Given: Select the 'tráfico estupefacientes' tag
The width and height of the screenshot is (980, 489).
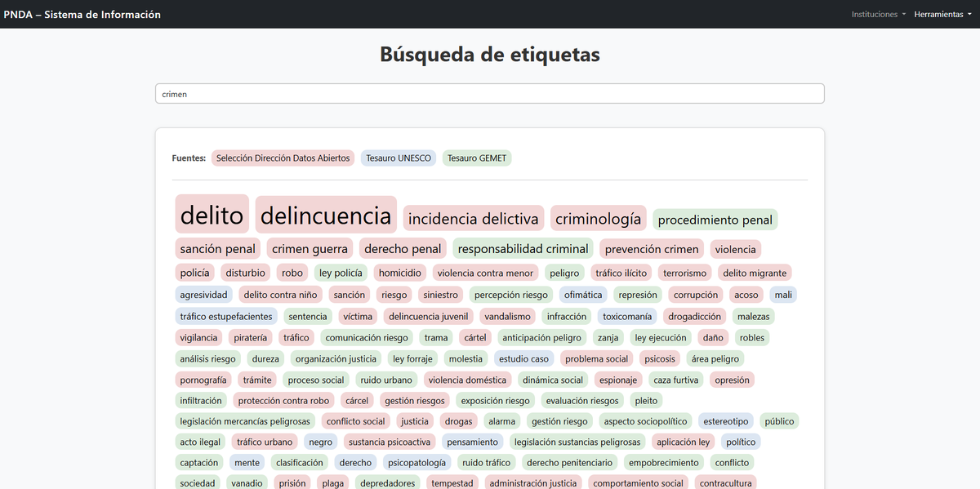Looking at the screenshot, I should click(x=226, y=316).
